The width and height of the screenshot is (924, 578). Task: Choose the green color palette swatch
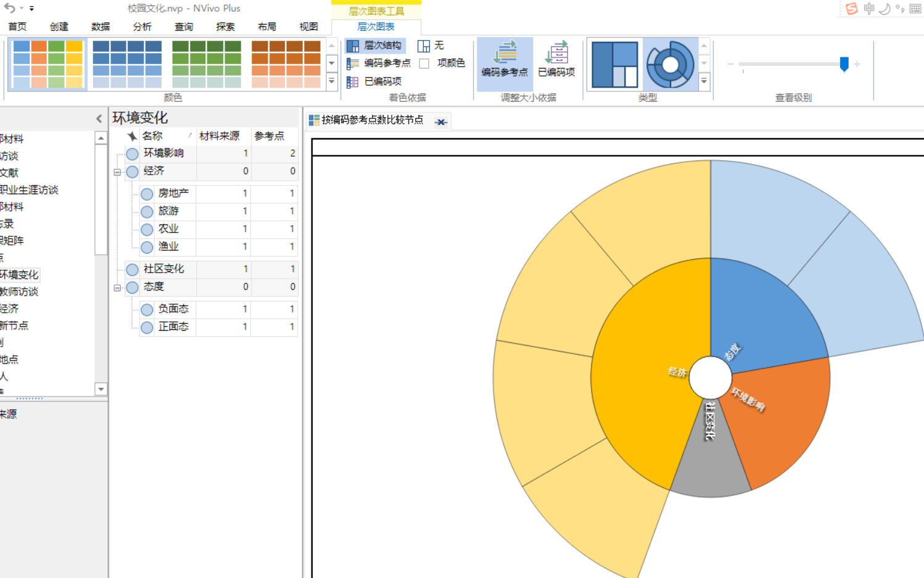pyautogui.click(x=207, y=64)
